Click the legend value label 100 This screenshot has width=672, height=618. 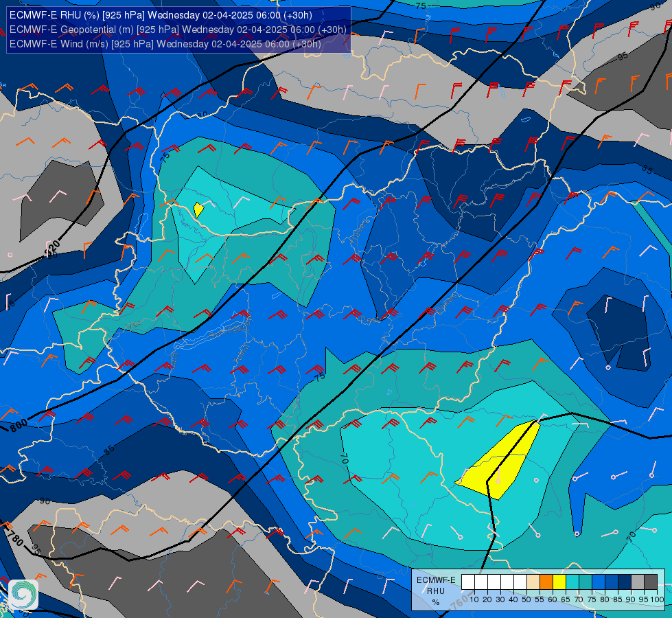[657, 599]
